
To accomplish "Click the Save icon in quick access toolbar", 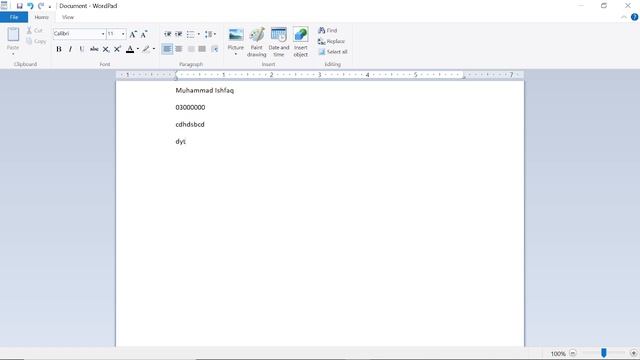I will click(19, 6).
